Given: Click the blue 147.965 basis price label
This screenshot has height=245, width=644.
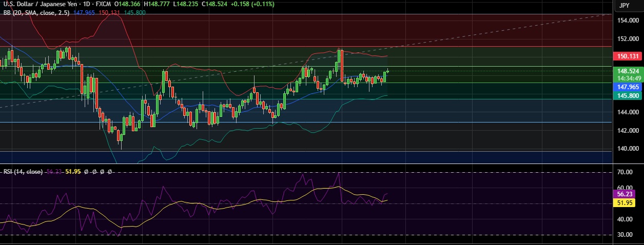Looking at the screenshot, I should click(628, 88).
